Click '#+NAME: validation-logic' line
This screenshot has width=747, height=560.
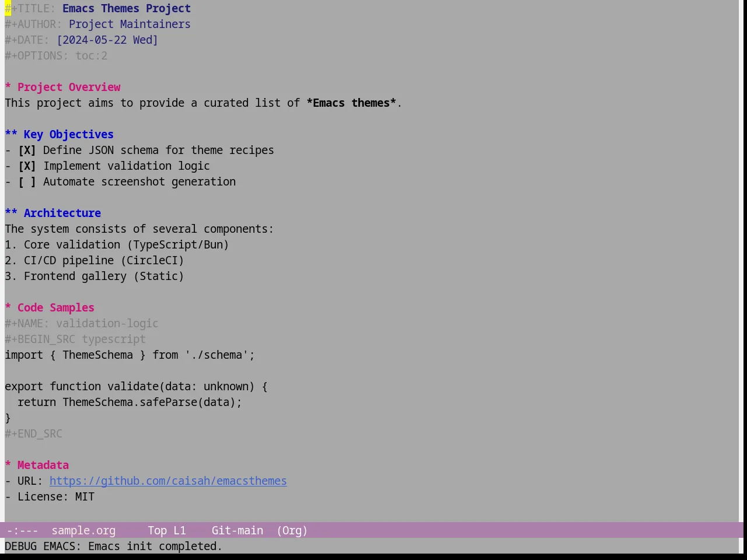pyautogui.click(x=82, y=324)
